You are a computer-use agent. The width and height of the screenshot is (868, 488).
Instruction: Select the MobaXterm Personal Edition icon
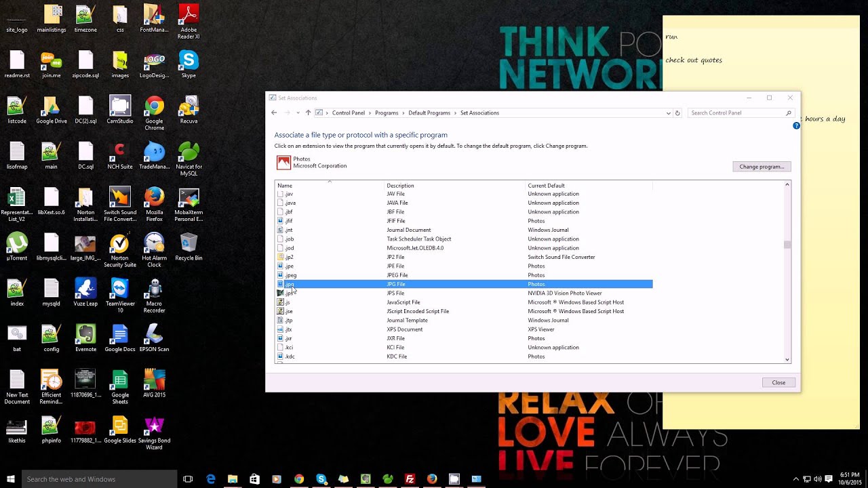(189, 204)
